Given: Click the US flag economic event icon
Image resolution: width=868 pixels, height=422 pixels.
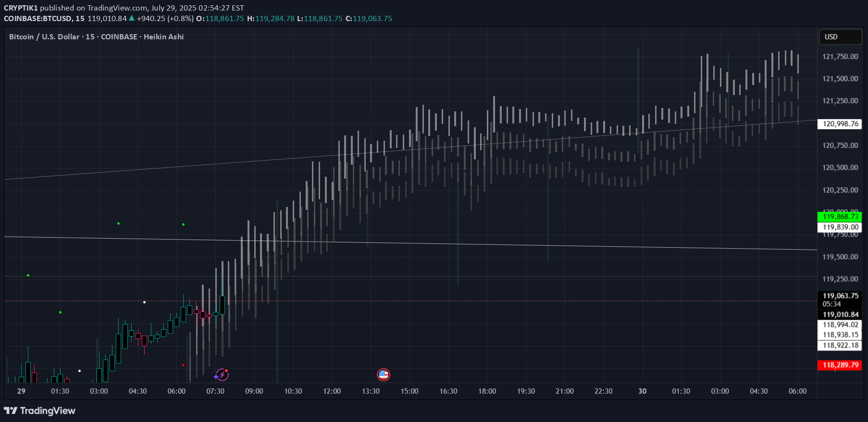Looking at the screenshot, I should point(384,374).
